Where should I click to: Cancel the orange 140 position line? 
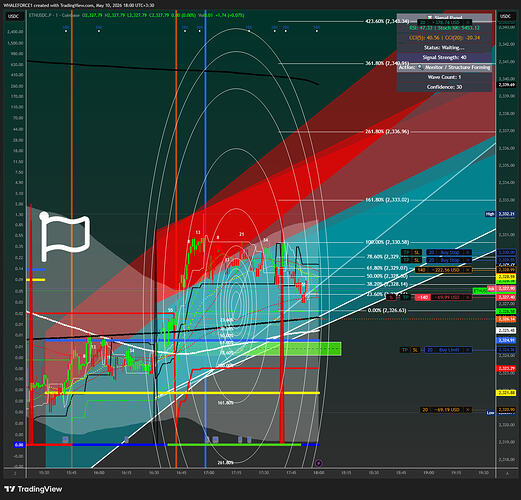467,270
